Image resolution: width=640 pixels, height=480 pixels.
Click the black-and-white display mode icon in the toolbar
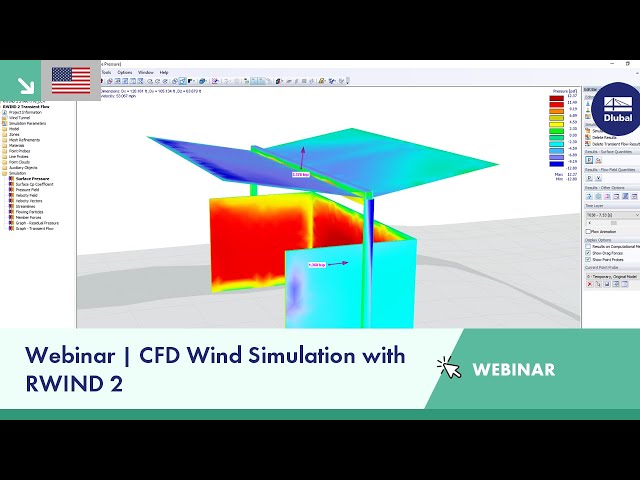click(191, 81)
